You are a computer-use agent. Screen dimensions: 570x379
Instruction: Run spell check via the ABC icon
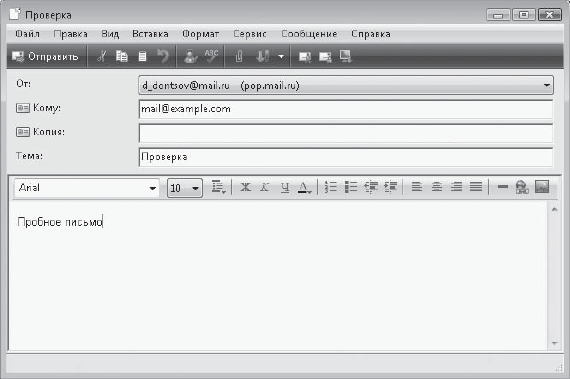(x=211, y=56)
